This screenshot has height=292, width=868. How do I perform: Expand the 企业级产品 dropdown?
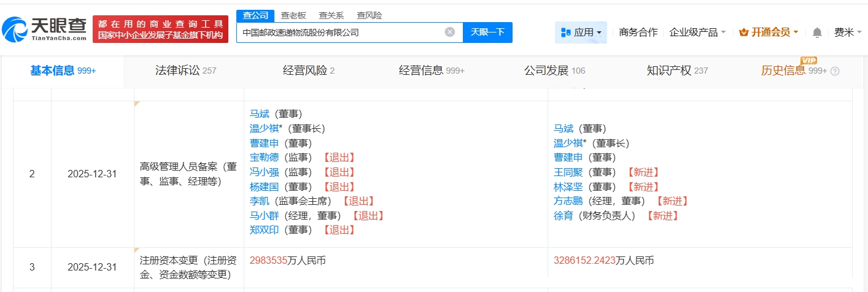pos(697,33)
